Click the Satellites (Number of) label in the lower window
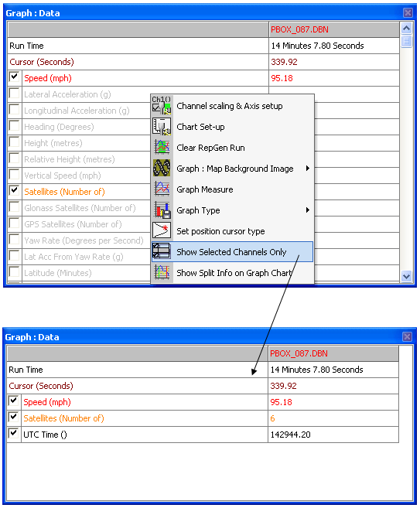 (64, 418)
